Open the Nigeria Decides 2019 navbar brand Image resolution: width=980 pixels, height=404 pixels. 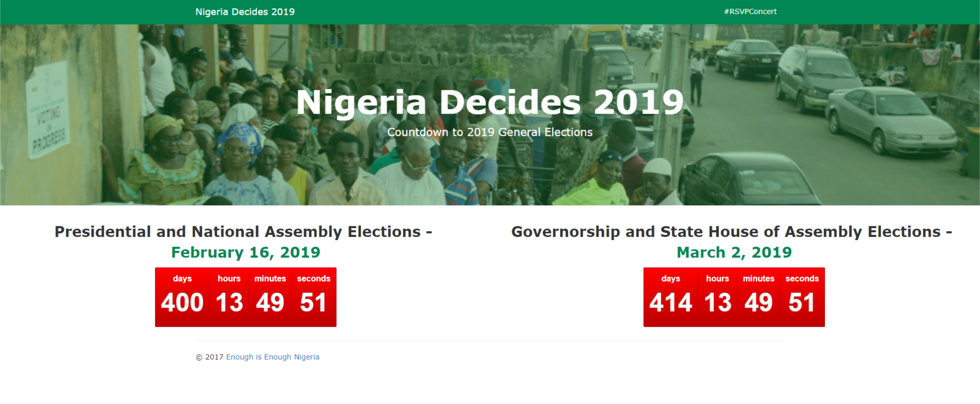(x=245, y=12)
